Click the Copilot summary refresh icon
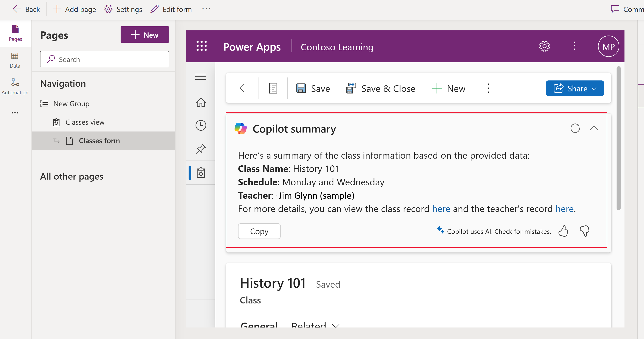Image resolution: width=644 pixels, height=339 pixels. [575, 128]
